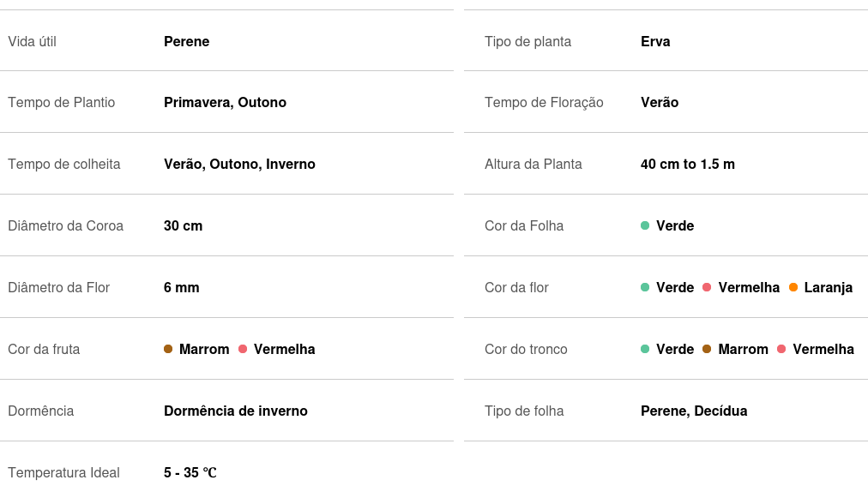This screenshot has height=486, width=868.
Task: Click the Verão, Outono, Inverno harvest value
Action: click(x=239, y=164)
